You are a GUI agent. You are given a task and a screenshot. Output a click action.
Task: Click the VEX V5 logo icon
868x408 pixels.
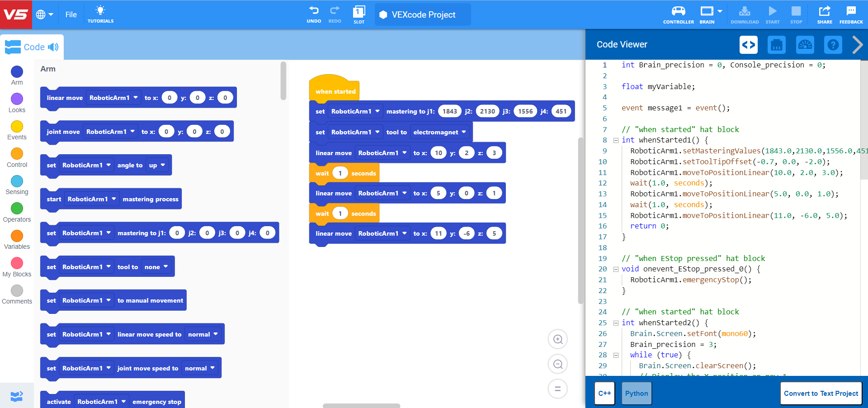(16, 14)
